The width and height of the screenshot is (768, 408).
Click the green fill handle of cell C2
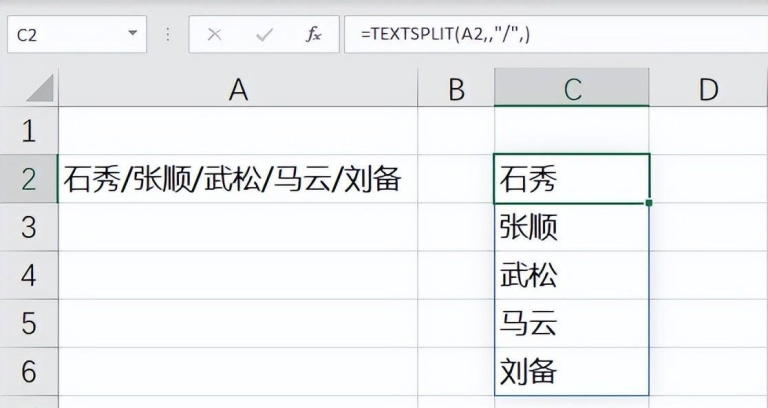[x=649, y=203]
